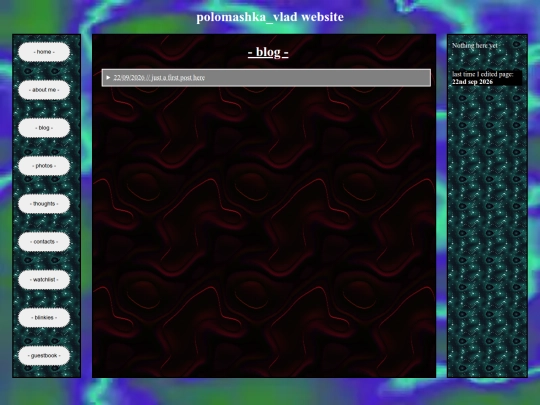The image size is (540, 405).
Task: Open the guestbook page
Action: (44, 356)
